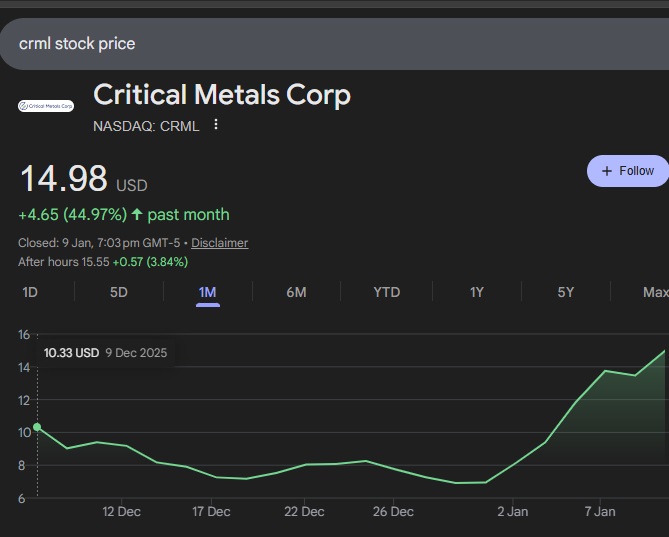
Task: Show the 6M price chart
Action: point(296,292)
